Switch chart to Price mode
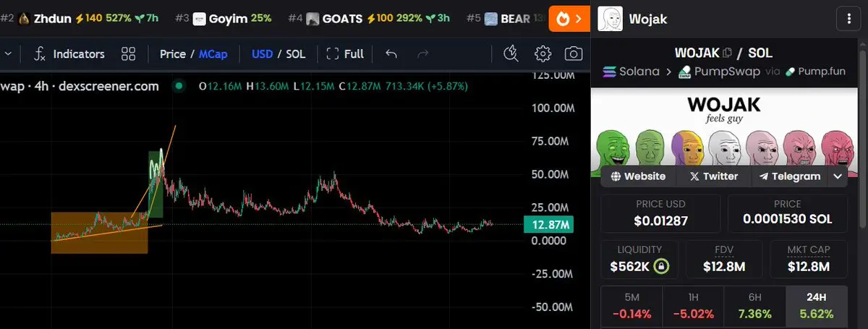The width and height of the screenshot is (868, 329). point(173,54)
